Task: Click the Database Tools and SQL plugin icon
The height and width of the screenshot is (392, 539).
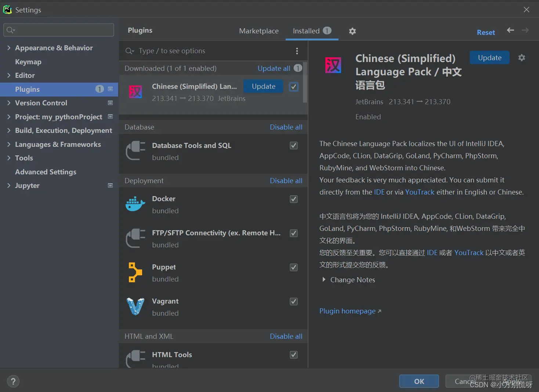Action: tap(135, 150)
